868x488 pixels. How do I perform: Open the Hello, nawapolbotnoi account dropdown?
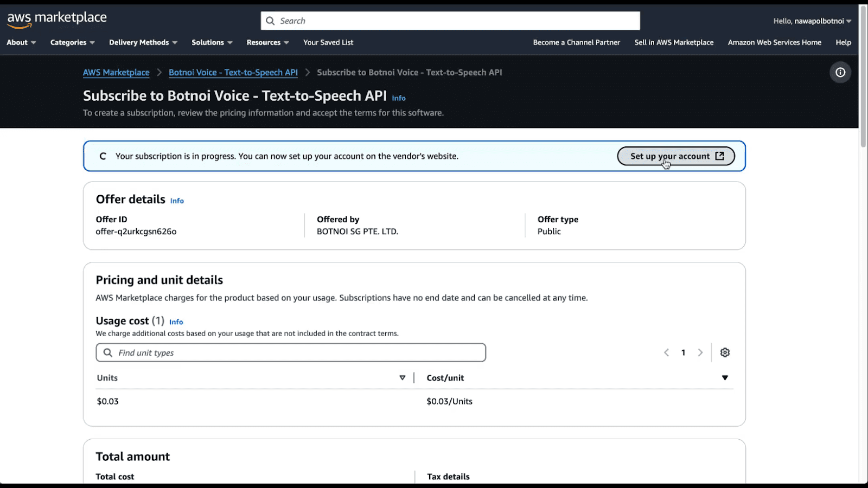point(812,21)
